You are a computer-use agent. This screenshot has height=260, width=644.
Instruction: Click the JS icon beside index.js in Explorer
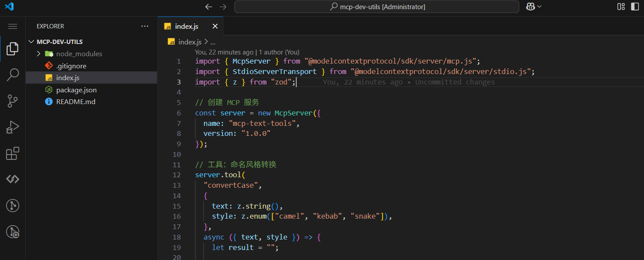tap(49, 78)
